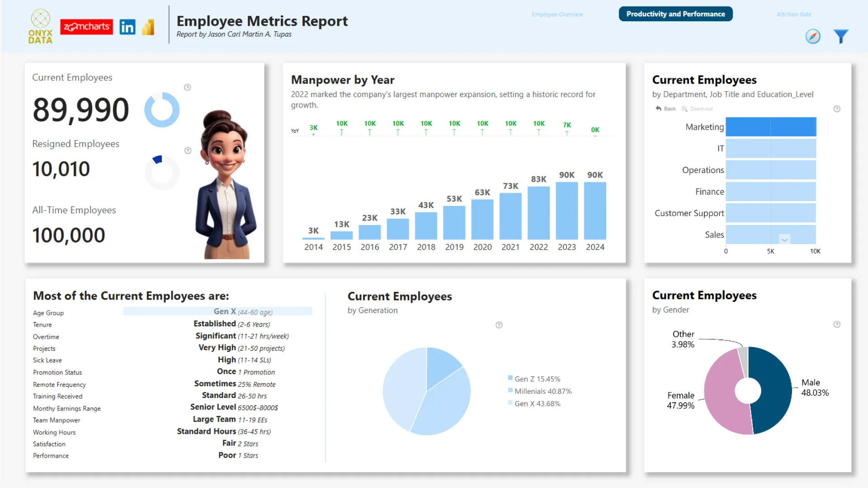Open the LinkedIn icon link
The width and height of the screenshot is (868, 488).
[127, 27]
